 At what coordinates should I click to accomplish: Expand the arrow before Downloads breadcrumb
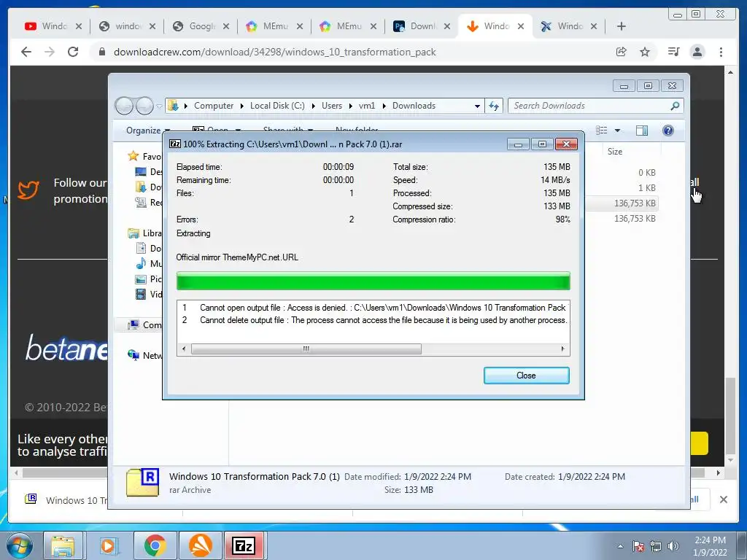pyautogui.click(x=384, y=106)
